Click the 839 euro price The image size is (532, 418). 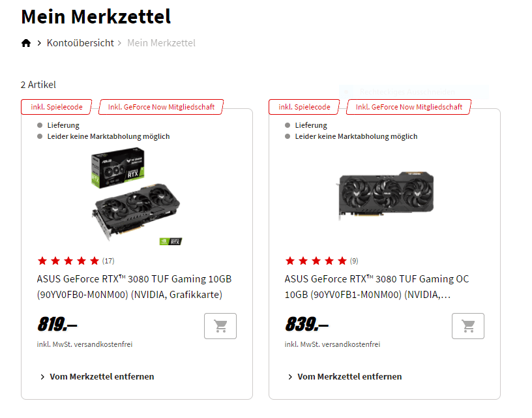(306, 325)
